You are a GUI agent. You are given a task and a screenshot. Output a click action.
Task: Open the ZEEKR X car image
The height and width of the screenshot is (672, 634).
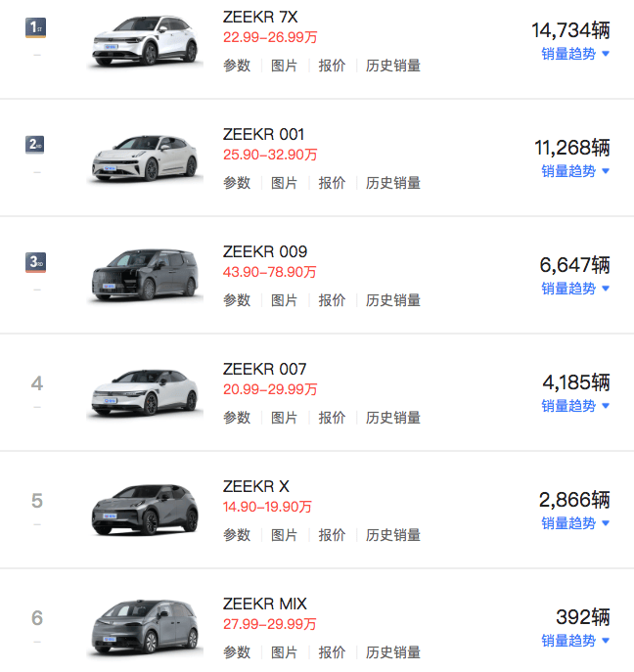pyautogui.click(x=145, y=511)
